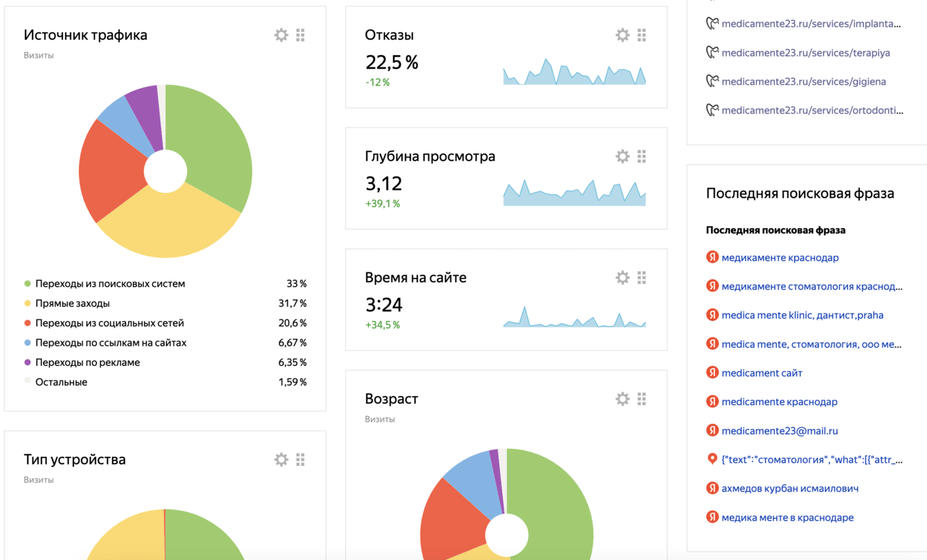This screenshot has height=560, width=927.
Task: Open gear settings for Тип устройства widget
Action: coord(281,460)
